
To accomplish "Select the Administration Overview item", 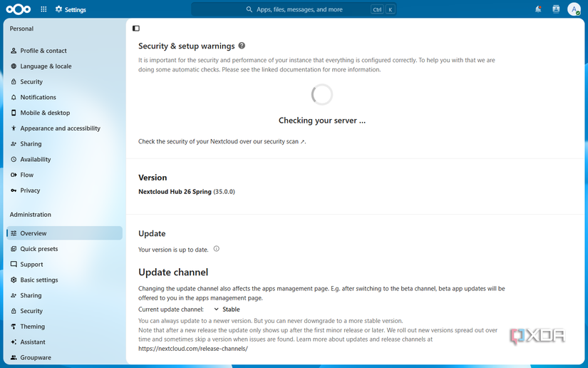I will [64, 233].
